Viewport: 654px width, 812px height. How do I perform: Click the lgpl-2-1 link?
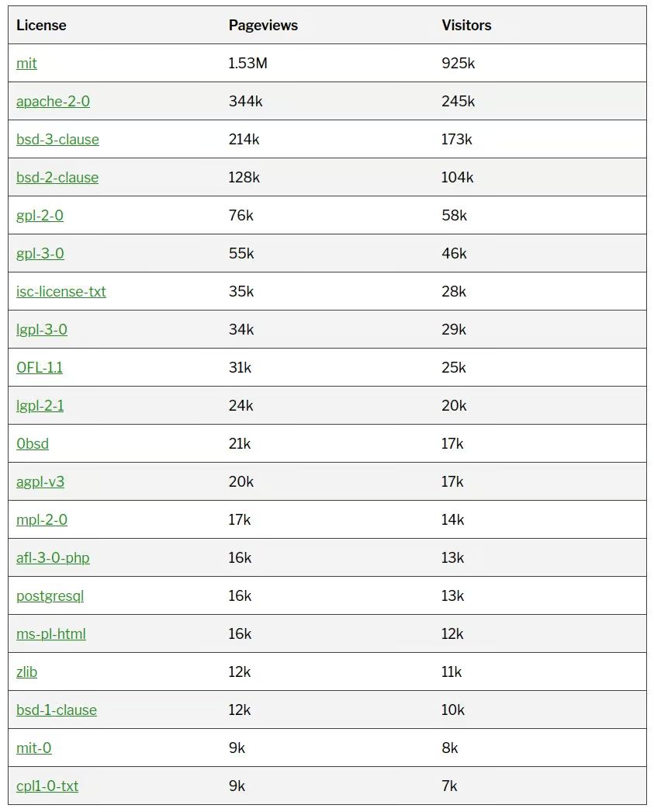[40, 406]
